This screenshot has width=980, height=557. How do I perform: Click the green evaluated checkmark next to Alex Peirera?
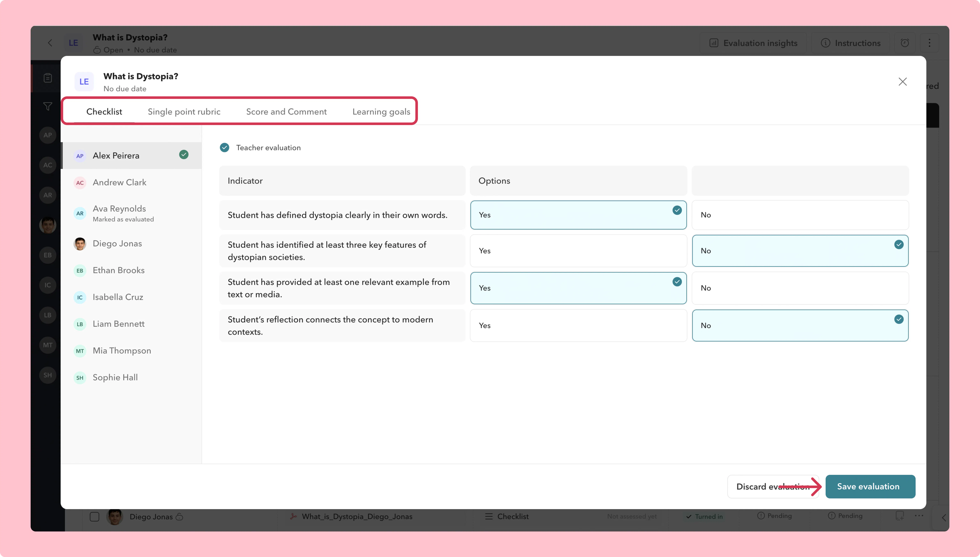point(184,155)
